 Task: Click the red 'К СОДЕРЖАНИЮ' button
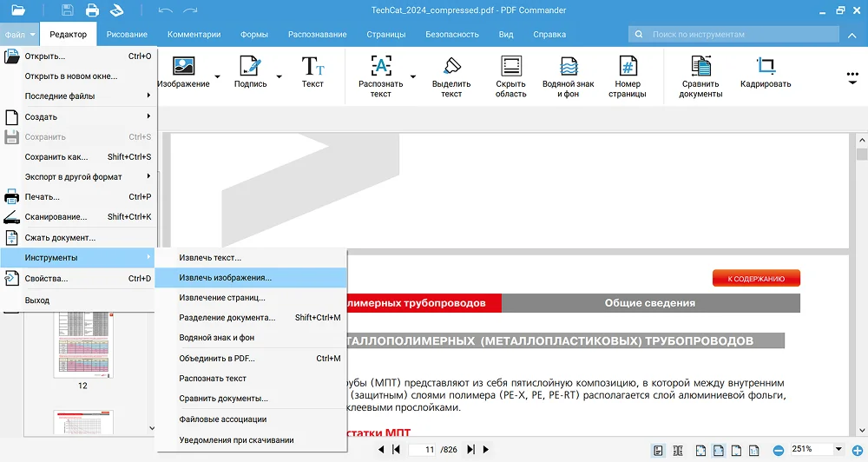coord(756,279)
